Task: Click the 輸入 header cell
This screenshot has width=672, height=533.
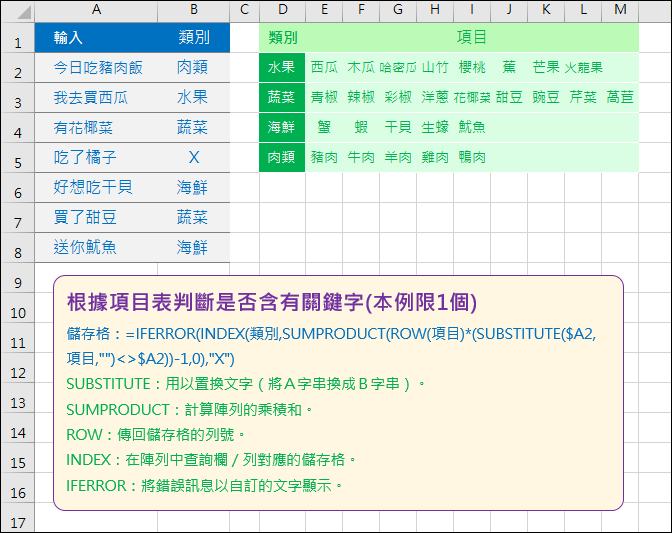Action: 96,38
